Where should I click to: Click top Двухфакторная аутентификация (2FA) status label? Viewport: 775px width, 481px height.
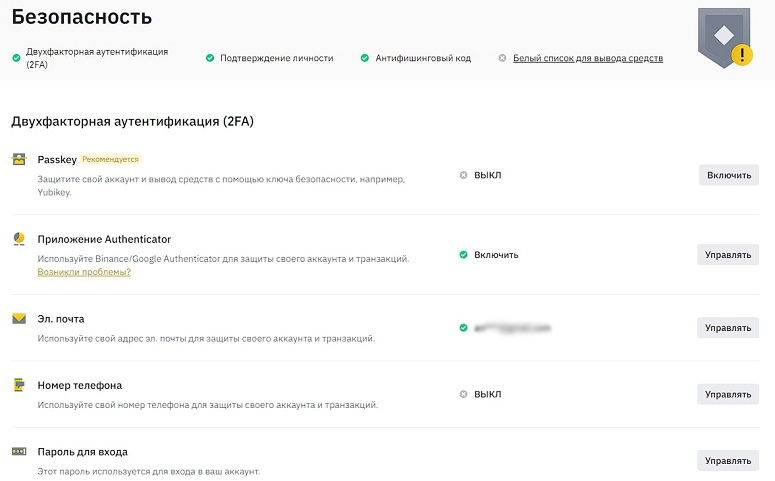point(97,58)
